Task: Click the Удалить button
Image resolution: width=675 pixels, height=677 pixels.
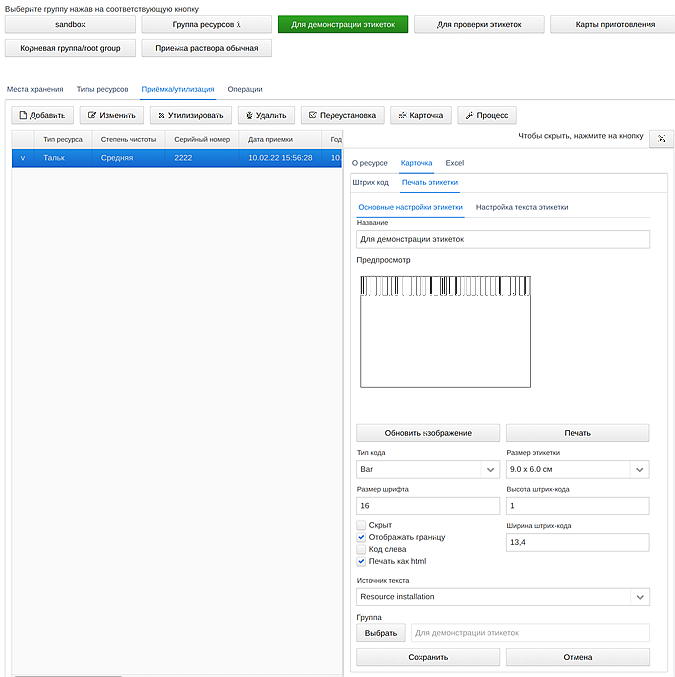Action: [x=266, y=115]
